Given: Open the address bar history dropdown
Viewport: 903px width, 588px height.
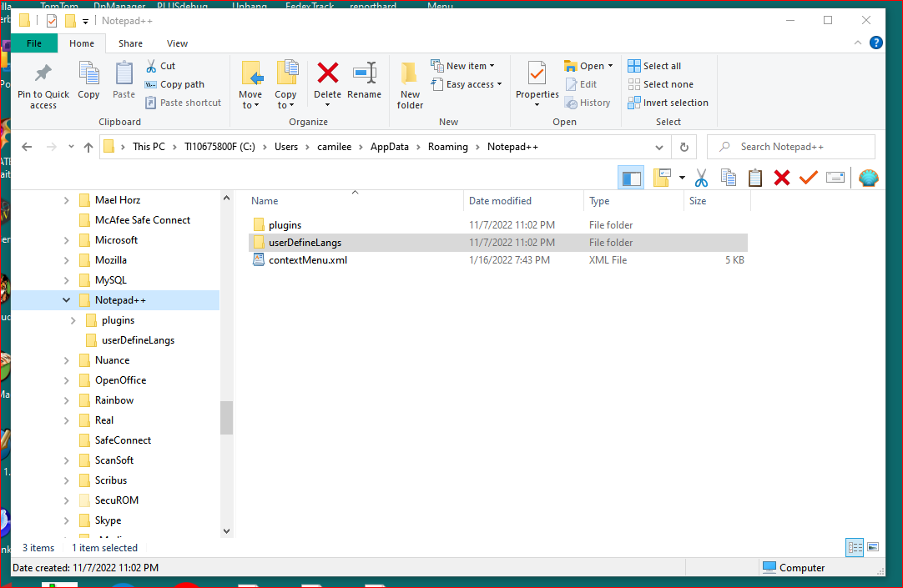Looking at the screenshot, I should [x=658, y=148].
